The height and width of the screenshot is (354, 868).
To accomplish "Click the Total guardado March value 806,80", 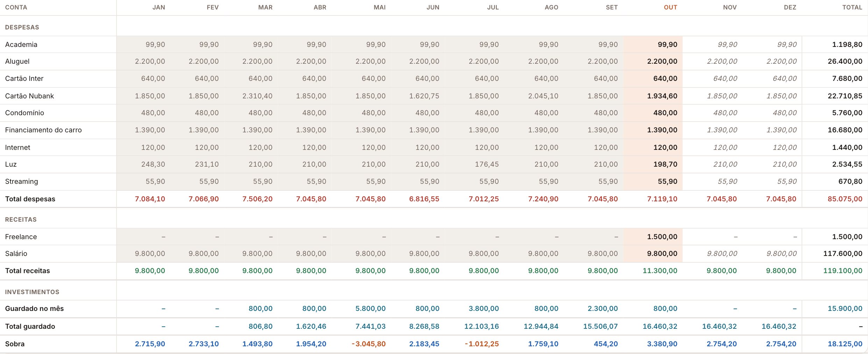I will 260,326.
